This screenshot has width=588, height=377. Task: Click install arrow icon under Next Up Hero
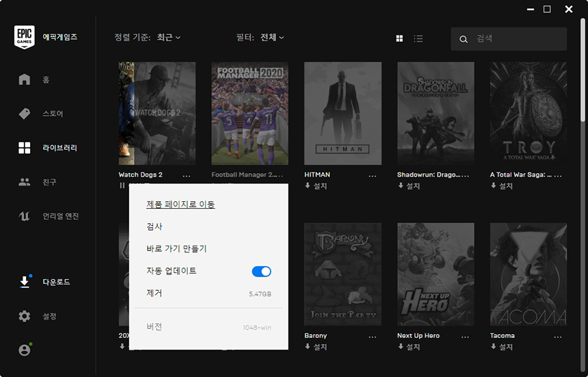coord(401,347)
